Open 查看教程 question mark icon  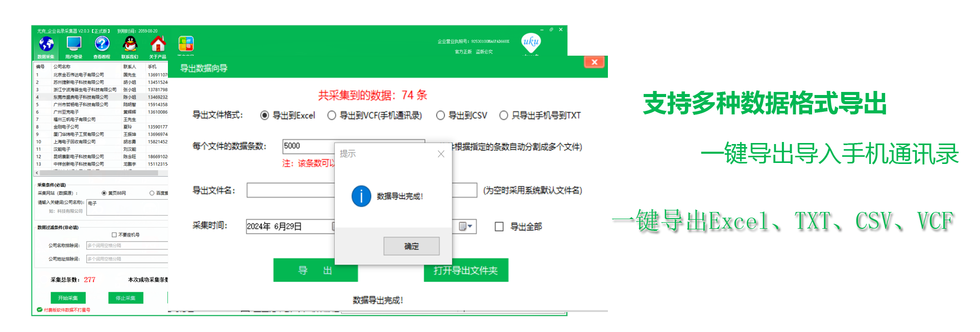tap(102, 44)
